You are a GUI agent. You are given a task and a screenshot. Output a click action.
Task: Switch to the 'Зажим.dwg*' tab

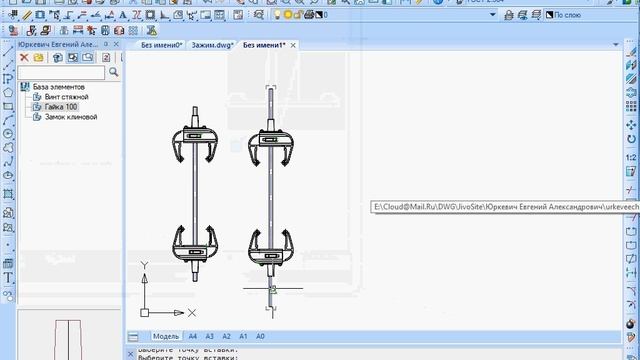point(212,45)
